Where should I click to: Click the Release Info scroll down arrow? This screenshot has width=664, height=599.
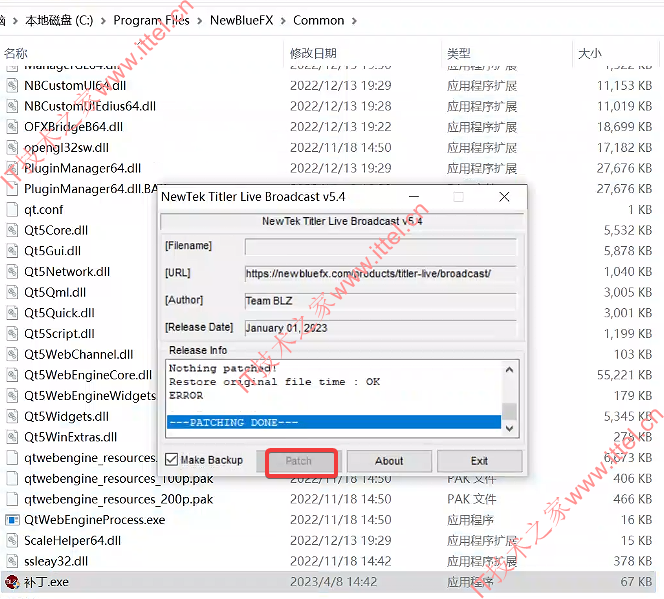(x=509, y=428)
